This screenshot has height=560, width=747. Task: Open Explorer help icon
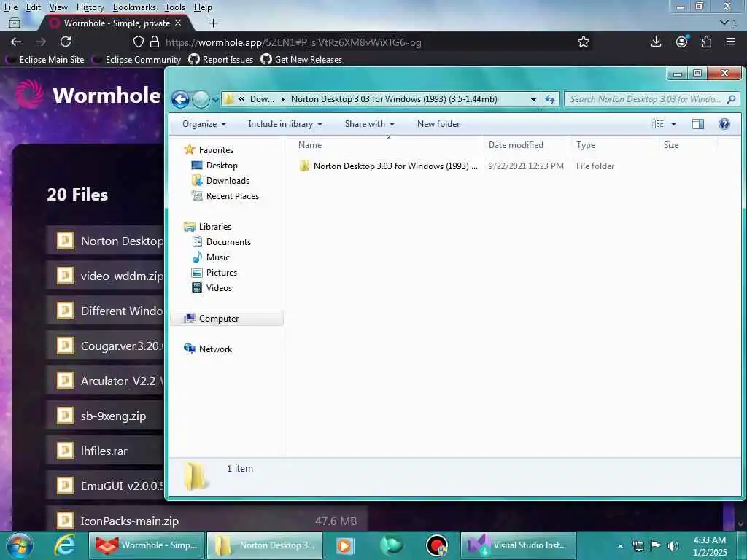tap(724, 124)
